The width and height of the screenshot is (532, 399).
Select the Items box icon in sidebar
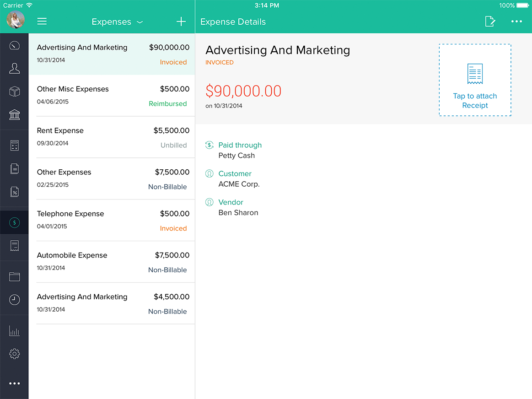tap(14, 92)
